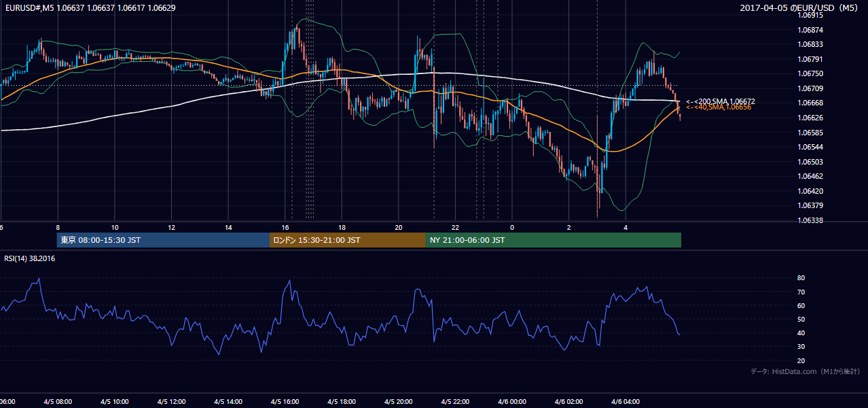
Task: Click the 4/6 00:00 time label
Action: click(x=512, y=402)
